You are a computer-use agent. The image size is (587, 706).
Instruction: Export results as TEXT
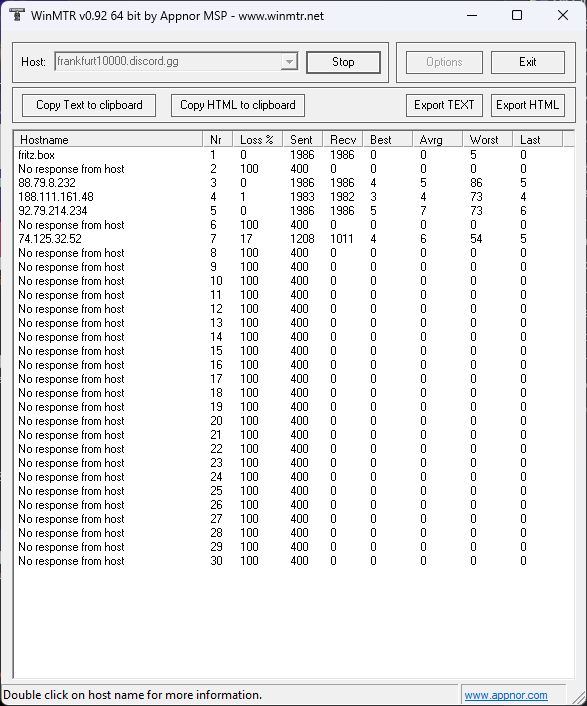tap(444, 105)
